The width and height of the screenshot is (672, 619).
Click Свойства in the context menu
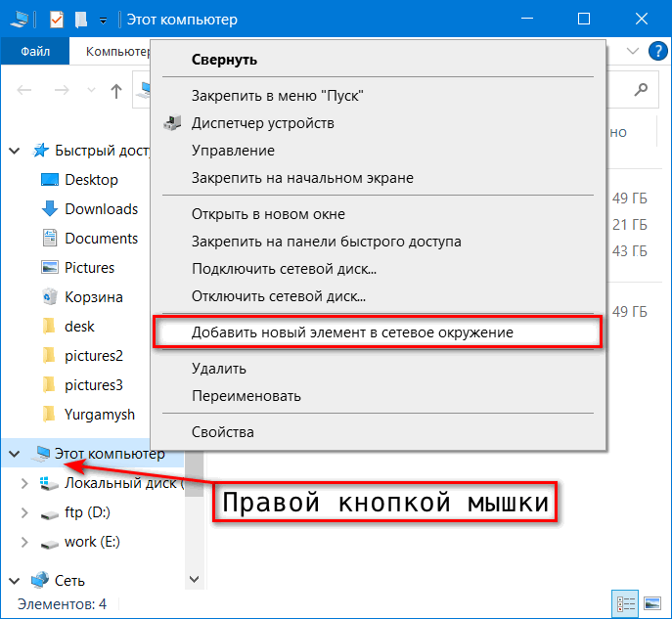tap(223, 432)
